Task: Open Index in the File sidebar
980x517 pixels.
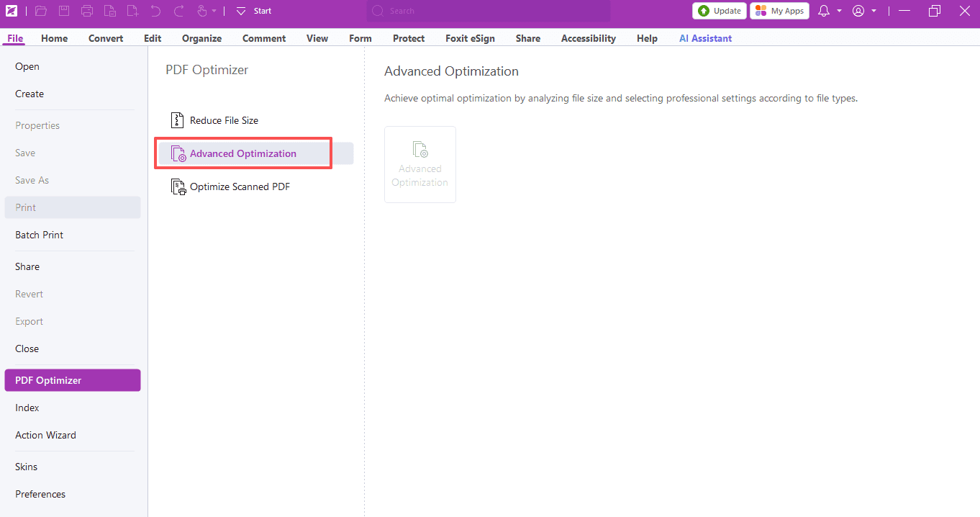Action: click(73, 408)
